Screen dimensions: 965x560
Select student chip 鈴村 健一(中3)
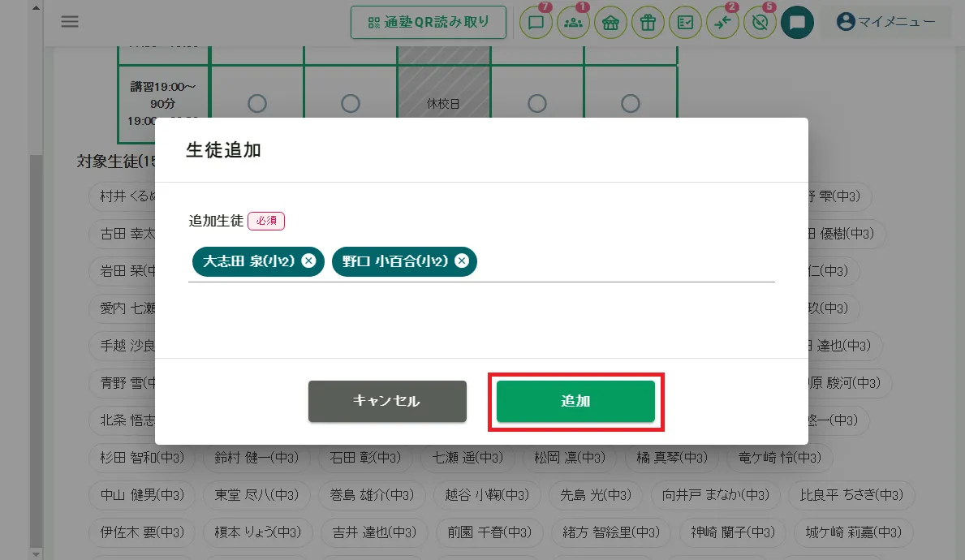click(x=256, y=458)
